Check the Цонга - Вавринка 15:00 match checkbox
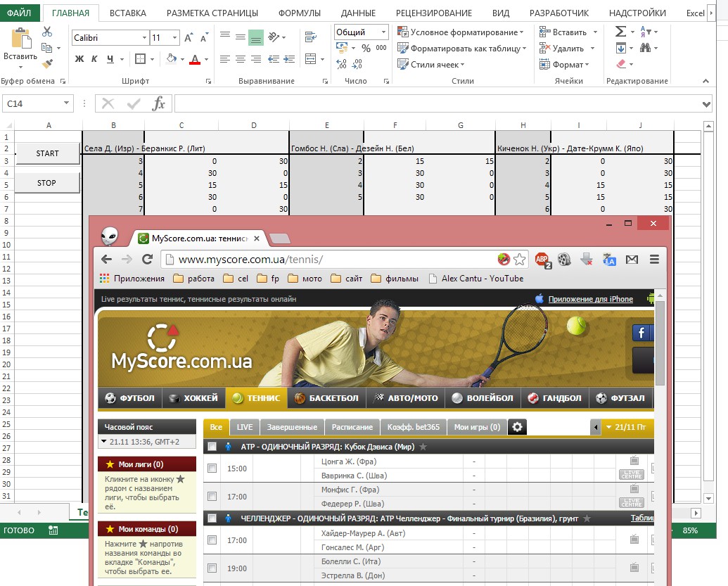The width and height of the screenshot is (728, 586). [212, 468]
